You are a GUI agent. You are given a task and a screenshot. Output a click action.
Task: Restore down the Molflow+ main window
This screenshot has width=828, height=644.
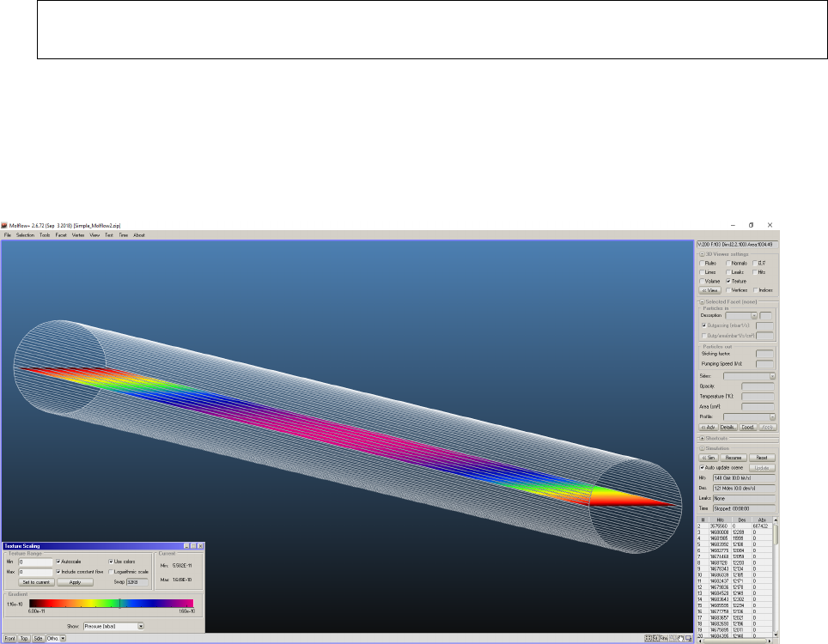pos(751,225)
